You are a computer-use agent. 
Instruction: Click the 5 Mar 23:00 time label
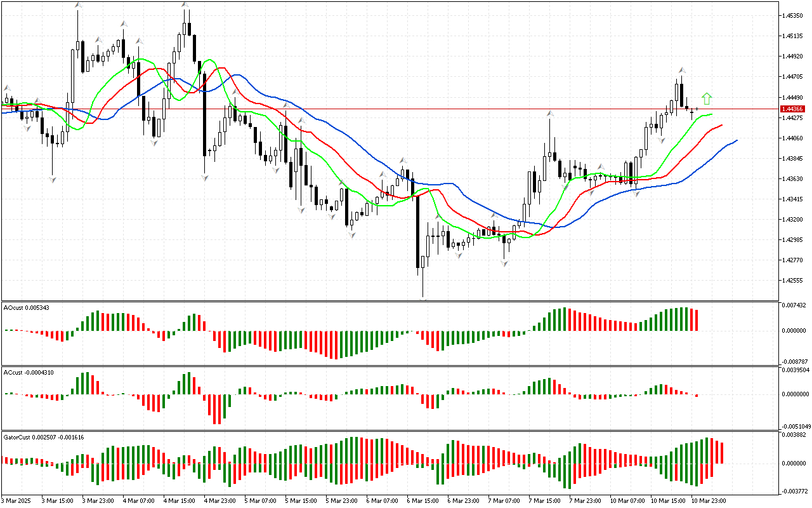[x=343, y=500]
